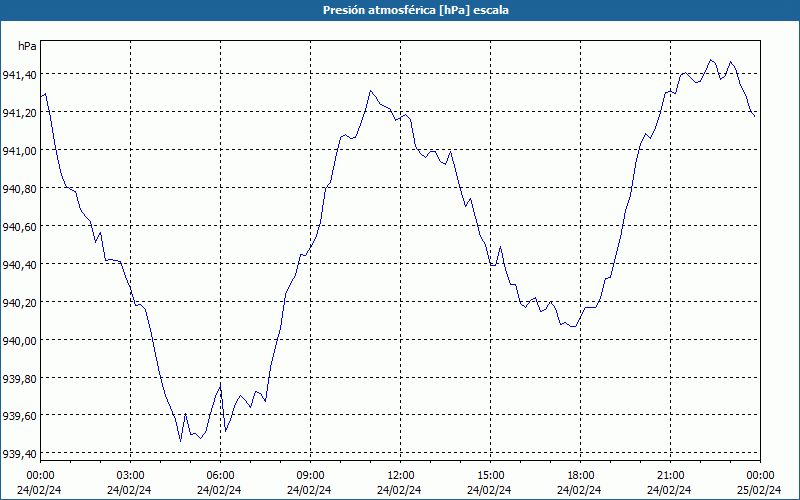
Task: Click the 00:00 label above 24/02/24
Action: pyautogui.click(x=40, y=476)
